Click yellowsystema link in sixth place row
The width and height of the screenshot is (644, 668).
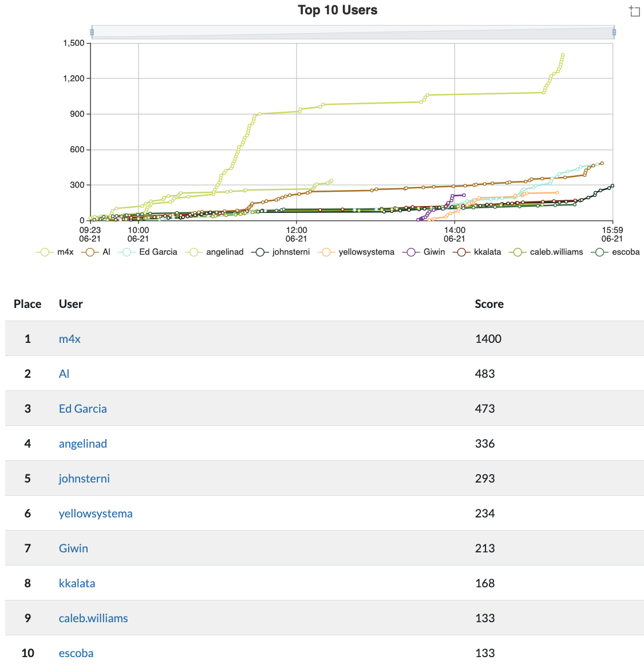coord(96,513)
